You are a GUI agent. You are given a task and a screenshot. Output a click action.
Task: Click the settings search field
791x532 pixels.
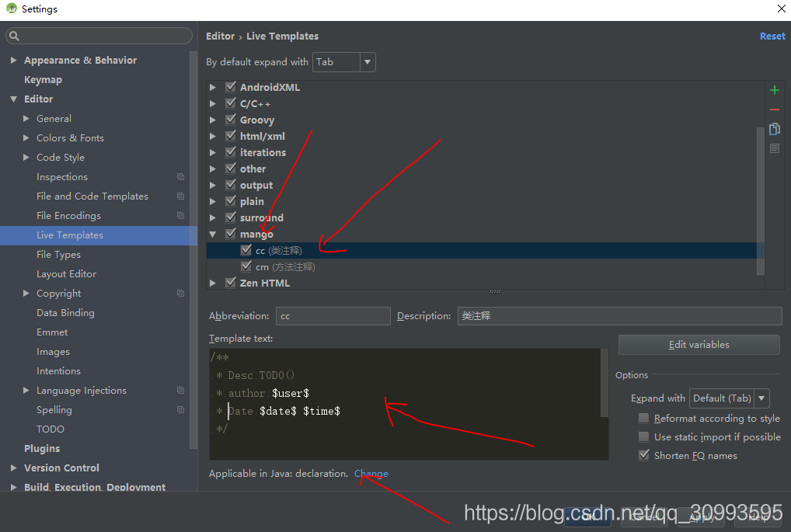(x=99, y=36)
